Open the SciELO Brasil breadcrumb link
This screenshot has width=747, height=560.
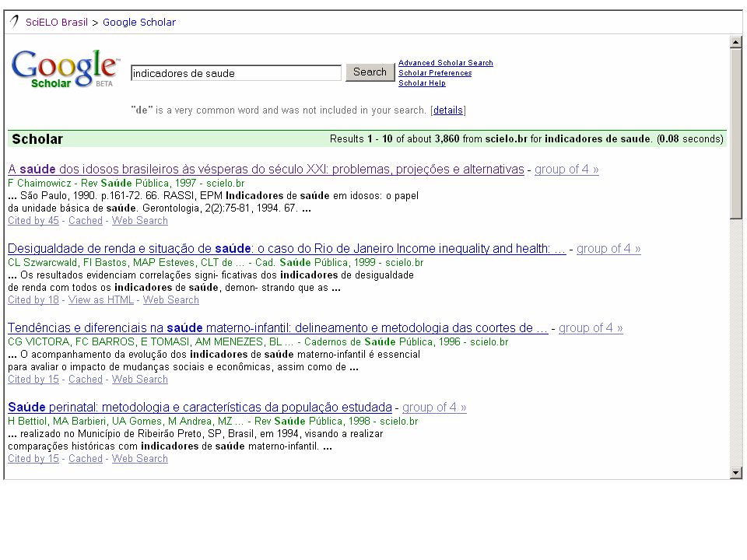pos(57,22)
